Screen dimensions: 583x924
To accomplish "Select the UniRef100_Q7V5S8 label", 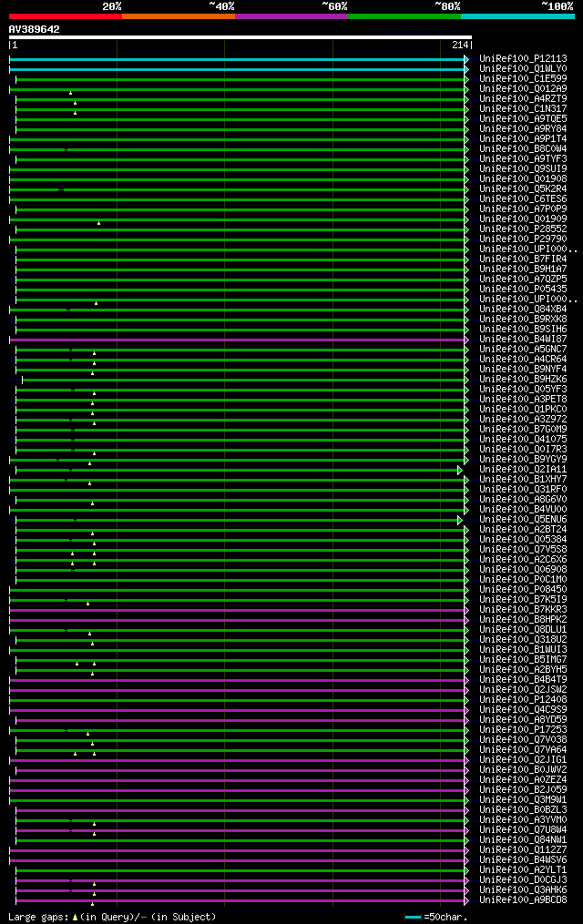I will click(523, 550).
